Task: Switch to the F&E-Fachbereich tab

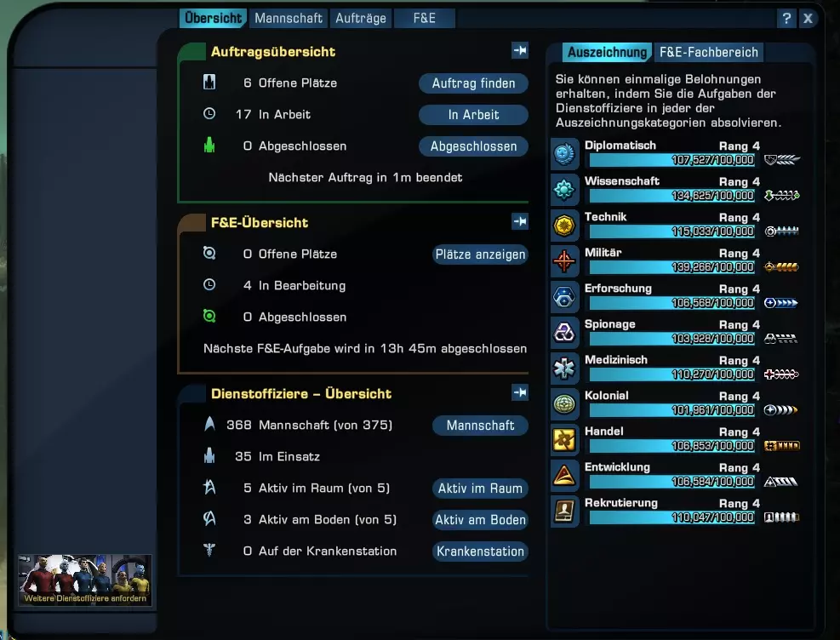Action: click(x=708, y=52)
